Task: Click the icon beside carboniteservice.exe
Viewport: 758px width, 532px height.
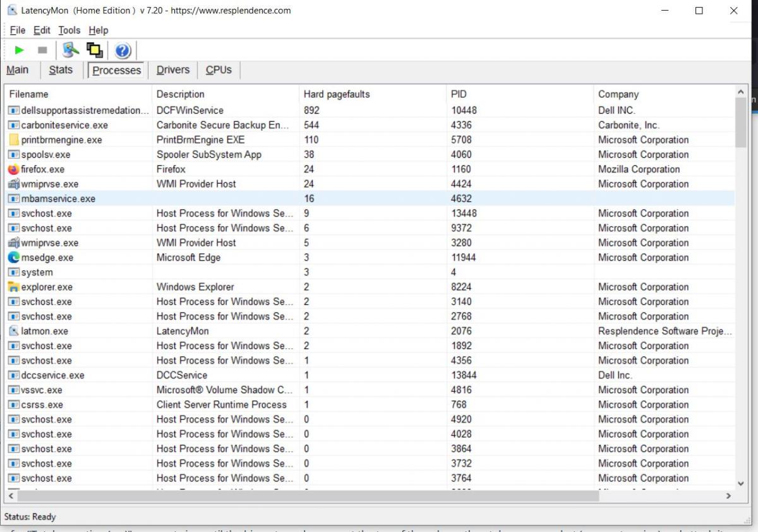Action: click(x=14, y=125)
